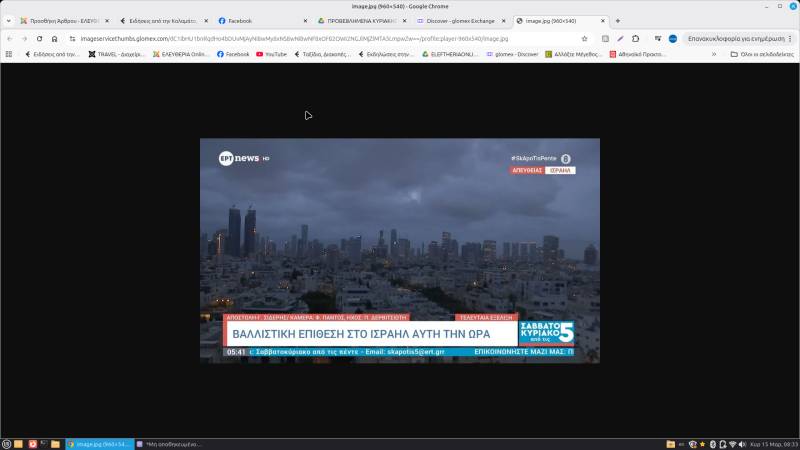The height and width of the screenshot is (450, 800).
Task: Expand the tab search dropdown arrow
Action: (x=9, y=20)
